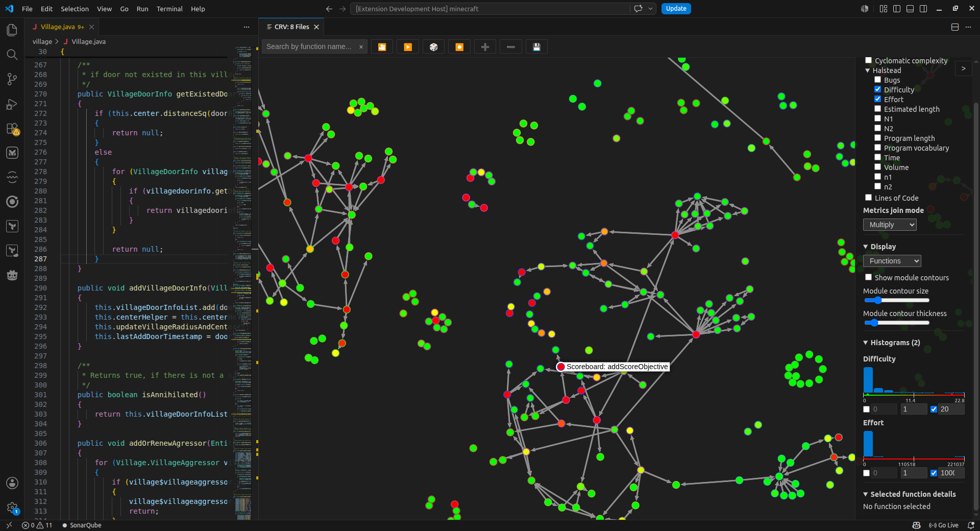
Task: Collapse the Histograms (2) section
Action: point(866,343)
